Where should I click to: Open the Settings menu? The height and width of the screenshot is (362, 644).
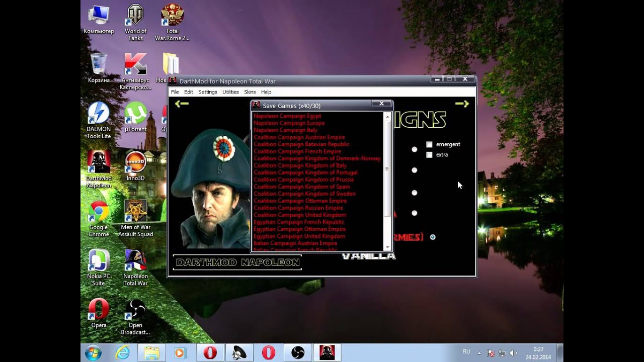[x=208, y=92]
